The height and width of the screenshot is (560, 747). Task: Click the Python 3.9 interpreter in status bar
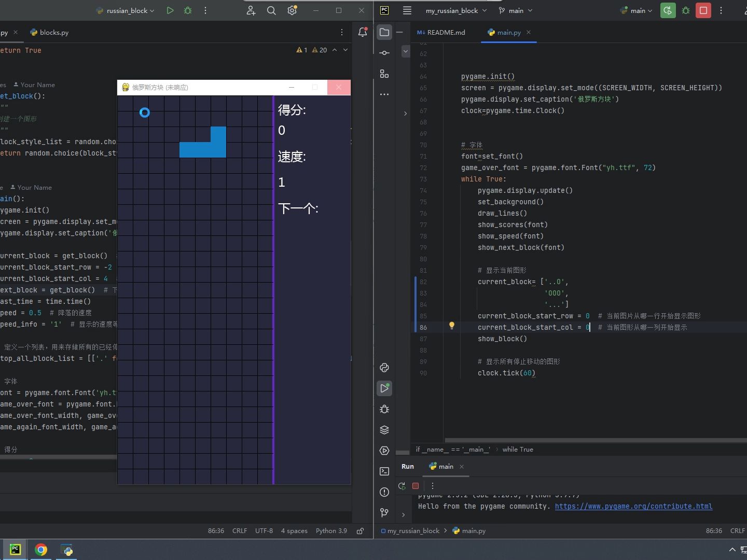[331, 530]
